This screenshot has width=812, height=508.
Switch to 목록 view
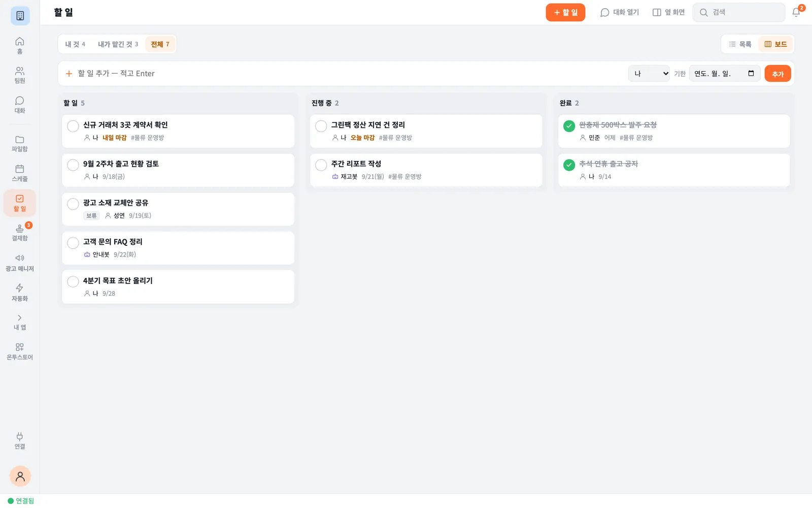pyautogui.click(x=740, y=44)
